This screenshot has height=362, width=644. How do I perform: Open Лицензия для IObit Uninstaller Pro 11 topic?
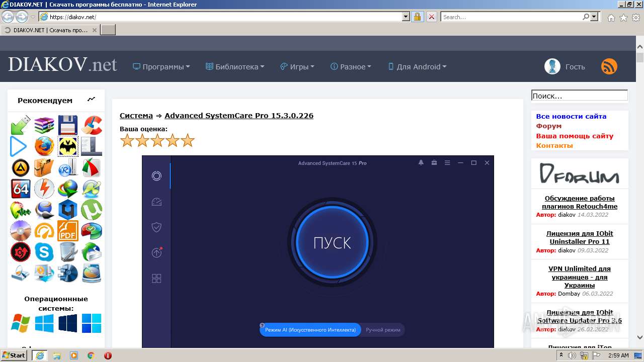click(580, 237)
